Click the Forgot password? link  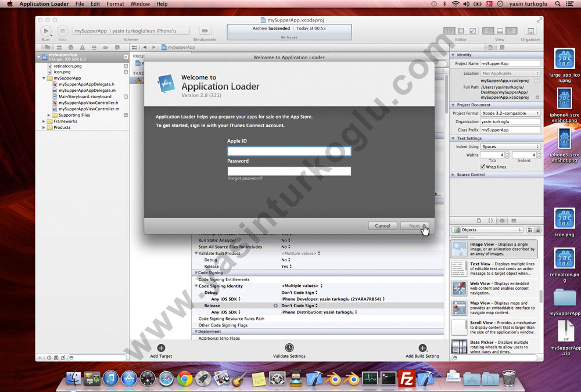click(245, 178)
